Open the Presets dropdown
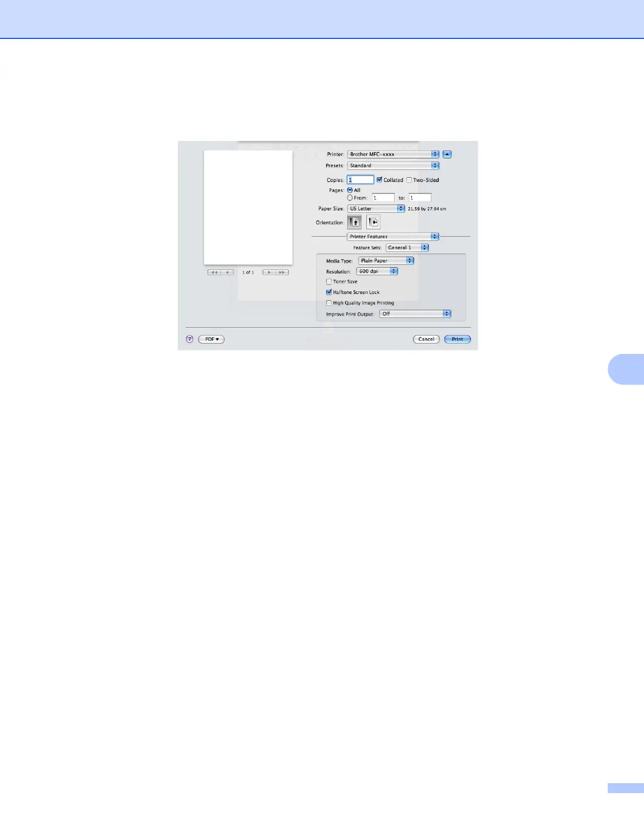The height and width of the screenshot is (831, 644). (393, 165)
